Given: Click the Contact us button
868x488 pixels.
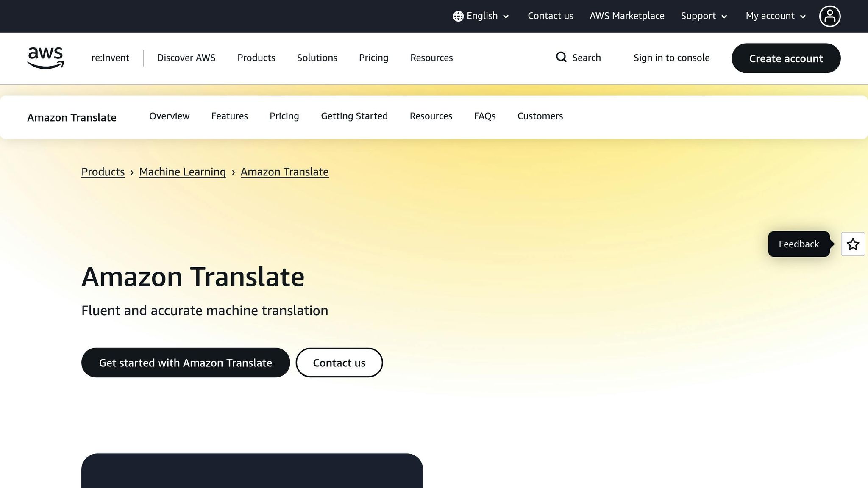Looking at the screenshot, I should tap(339, 363).
